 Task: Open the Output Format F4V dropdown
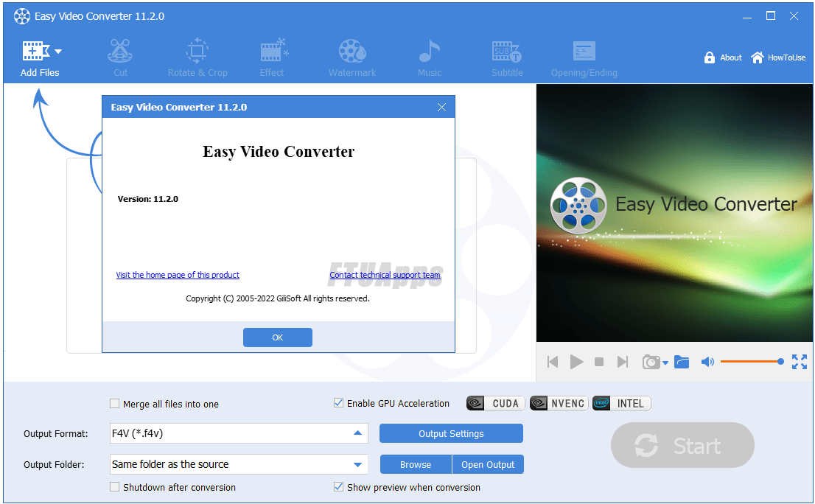click(x=239, y=433)
